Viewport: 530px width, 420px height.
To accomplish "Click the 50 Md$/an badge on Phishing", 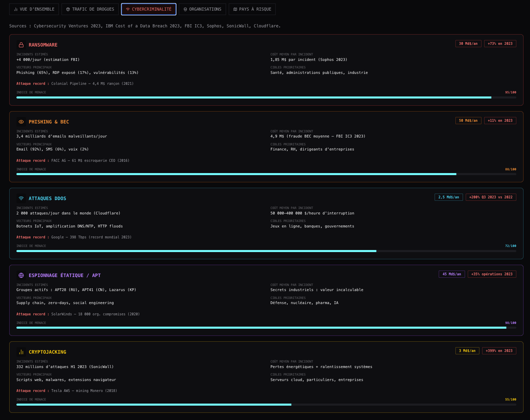I will (468, 120).
